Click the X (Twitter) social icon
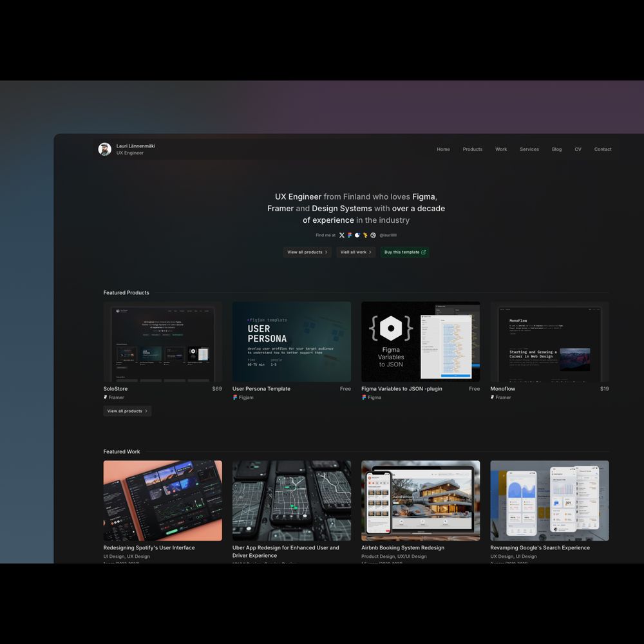The width and height of the screenshot is (644, 644). coord(342,236)
